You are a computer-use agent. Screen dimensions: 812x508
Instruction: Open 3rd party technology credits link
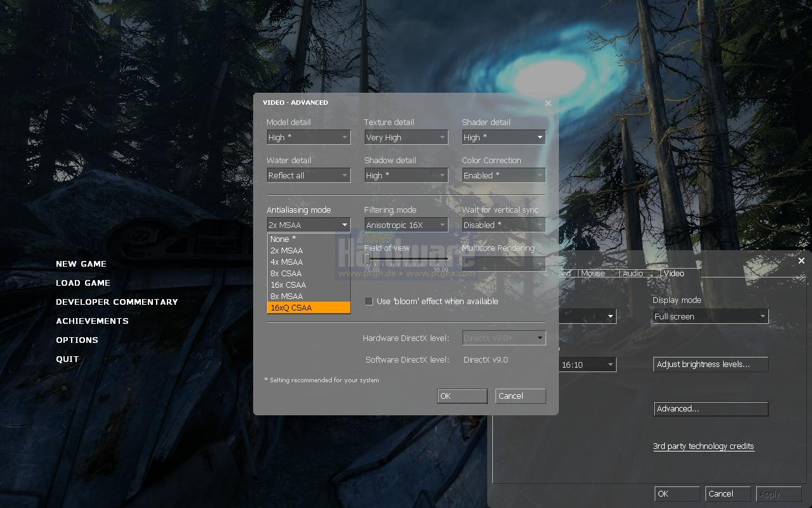tap(704, 446)
